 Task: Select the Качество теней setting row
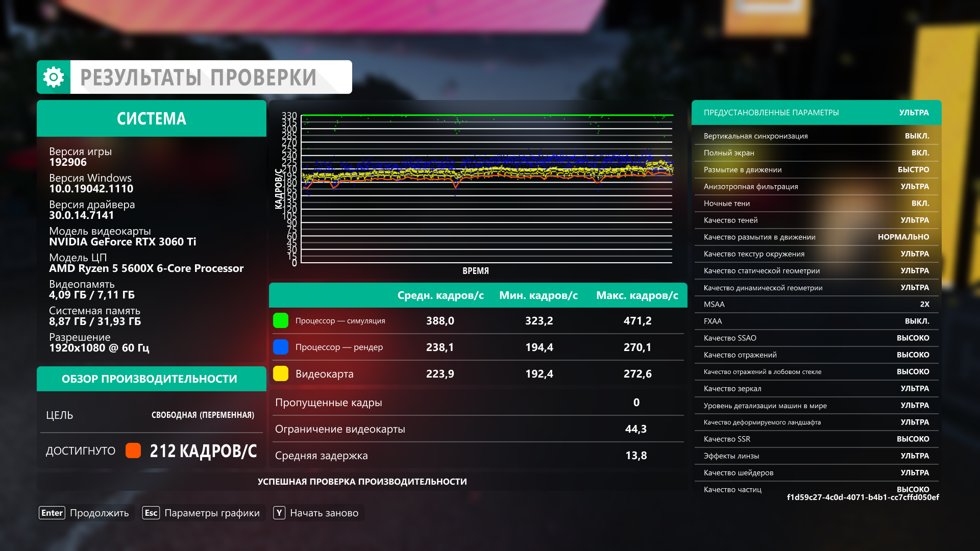point(816,220)
